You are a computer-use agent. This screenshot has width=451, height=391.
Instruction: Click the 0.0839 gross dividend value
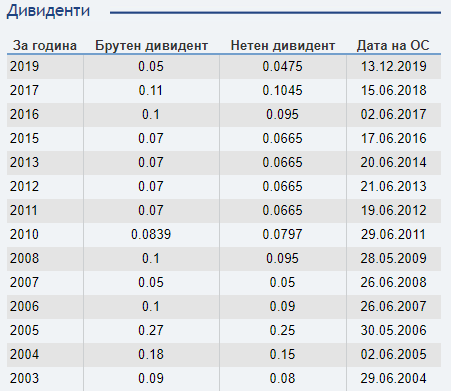[x=151, y=234]
